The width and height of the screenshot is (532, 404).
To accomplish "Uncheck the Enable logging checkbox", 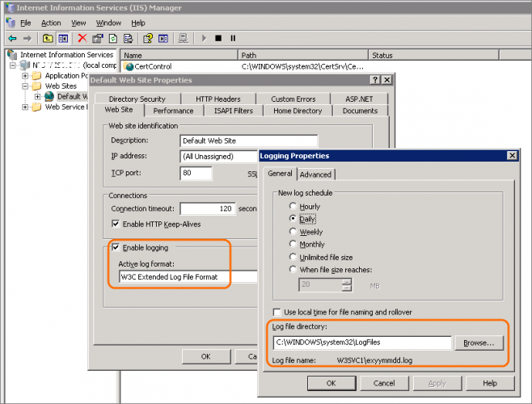I will pos(115,247).
